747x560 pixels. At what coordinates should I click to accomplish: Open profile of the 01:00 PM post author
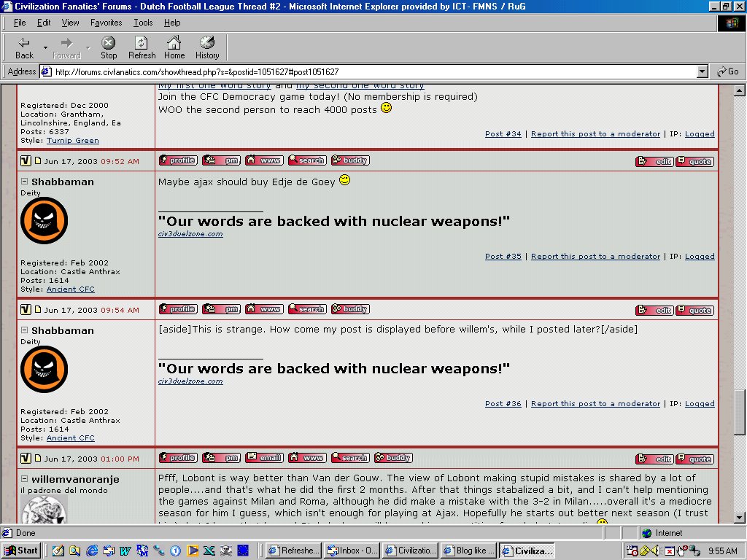(x=178, y=458)
